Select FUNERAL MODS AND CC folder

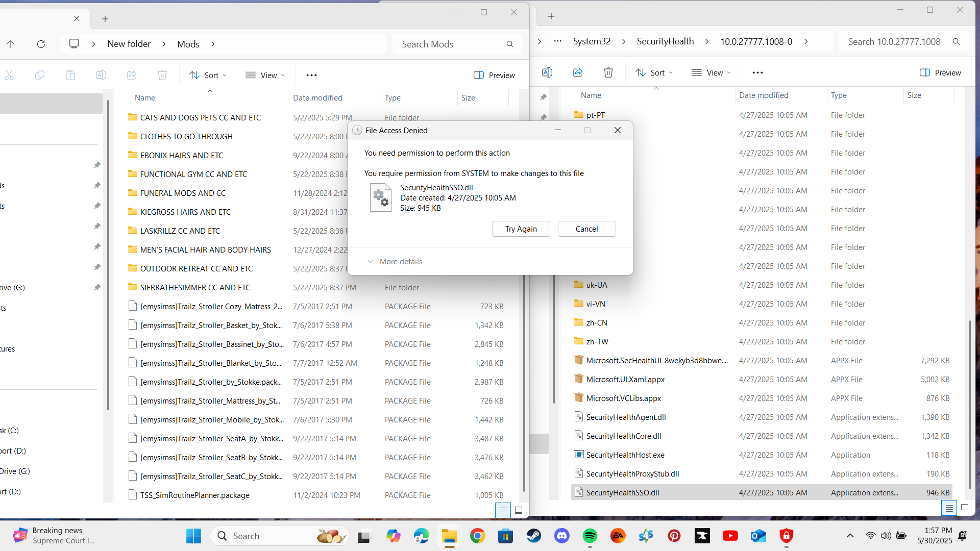[x=183, y=193]
